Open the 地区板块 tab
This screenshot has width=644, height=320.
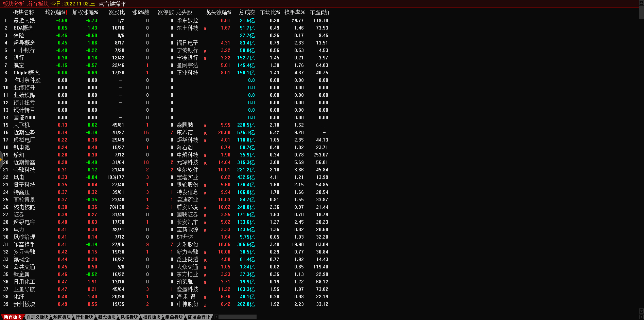pos(62,317)
